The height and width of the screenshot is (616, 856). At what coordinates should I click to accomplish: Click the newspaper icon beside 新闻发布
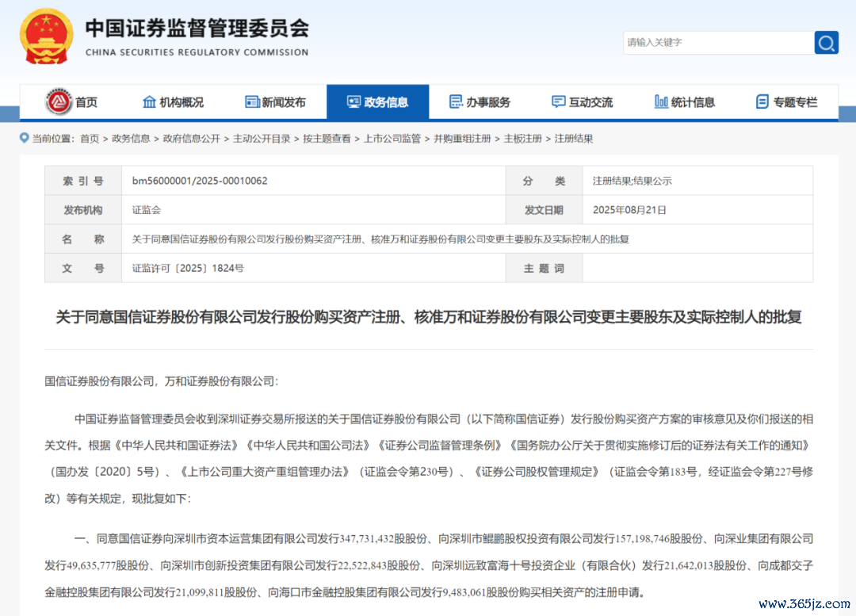coord(252,101)
